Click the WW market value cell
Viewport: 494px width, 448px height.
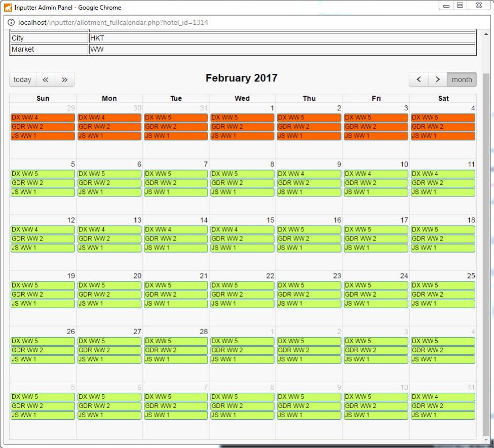pyautogui.click(x=282, y=49)
